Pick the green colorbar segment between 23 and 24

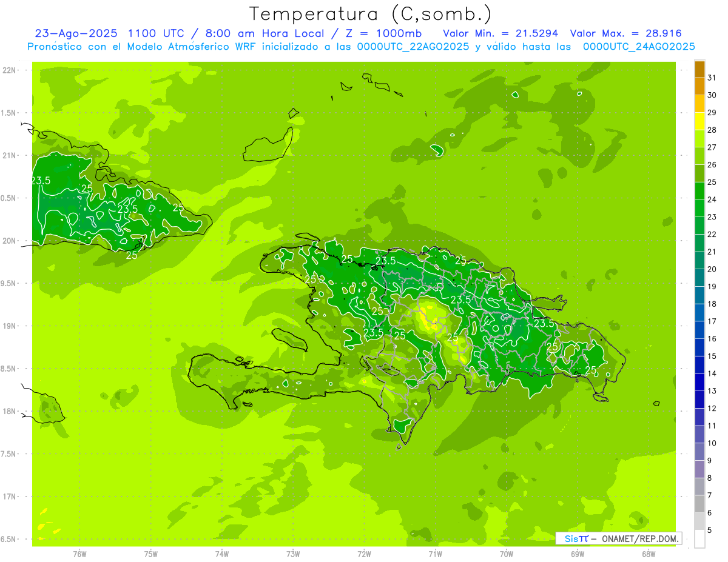coord(699,209)
